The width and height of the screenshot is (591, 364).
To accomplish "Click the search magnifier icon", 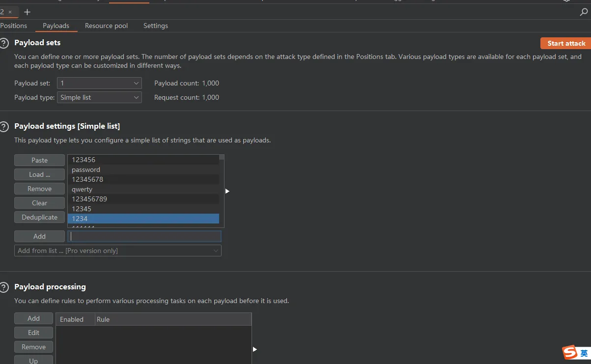I will (584, 12).
